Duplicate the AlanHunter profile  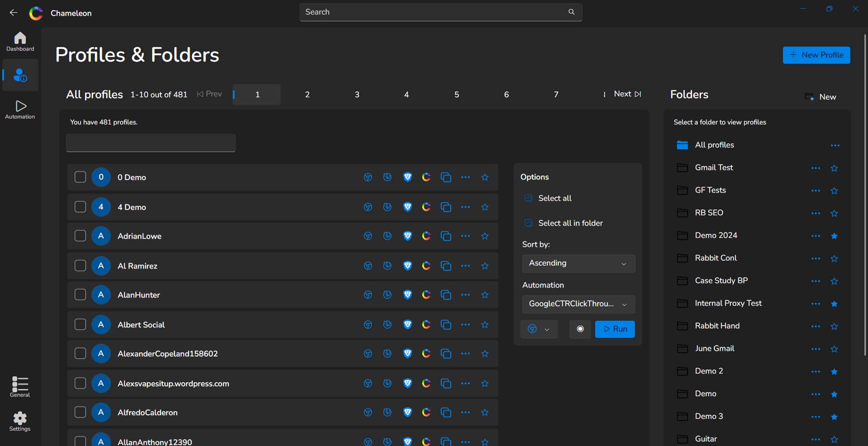pyautogui.click(x=446, y=295)
